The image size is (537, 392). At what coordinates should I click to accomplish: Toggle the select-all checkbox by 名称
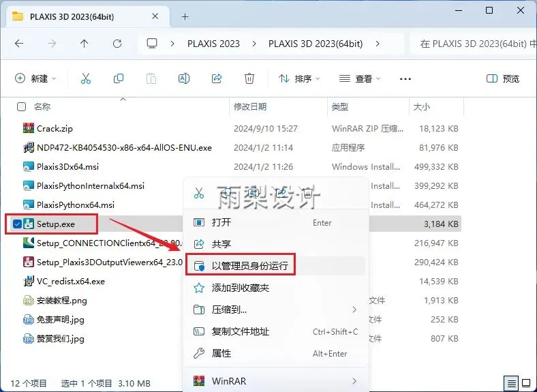(21, 106)
